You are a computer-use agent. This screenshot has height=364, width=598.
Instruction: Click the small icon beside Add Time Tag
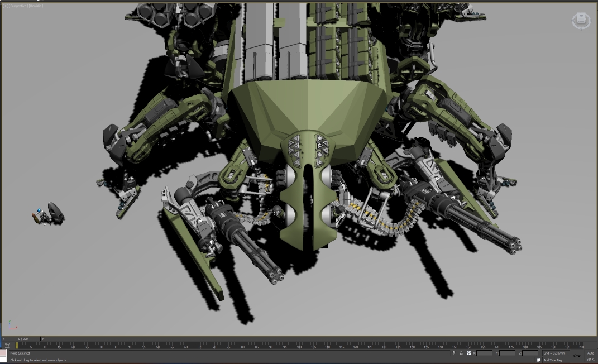tap(539, 360)
